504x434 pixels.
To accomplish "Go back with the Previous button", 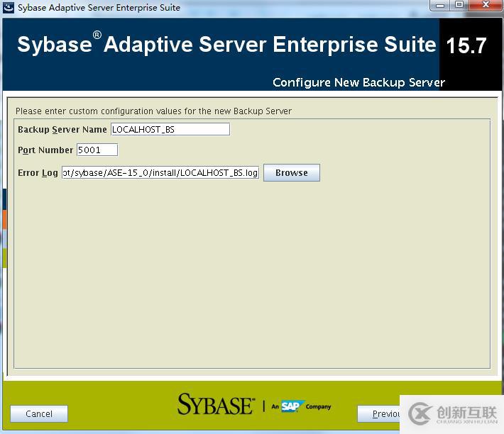I will pos(378,414).
